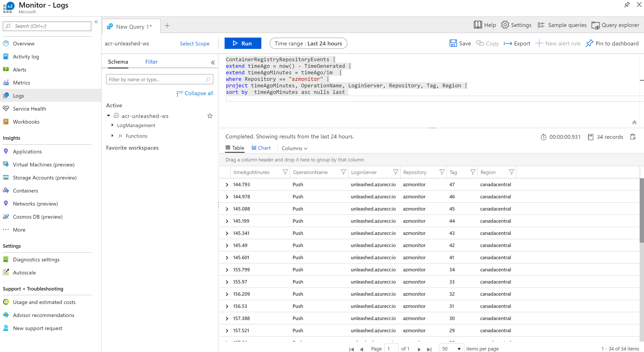The width and height of the screenshot is (644, 352).
Task: Pin the query to dashboard
Action: click(x=612, y=43)
